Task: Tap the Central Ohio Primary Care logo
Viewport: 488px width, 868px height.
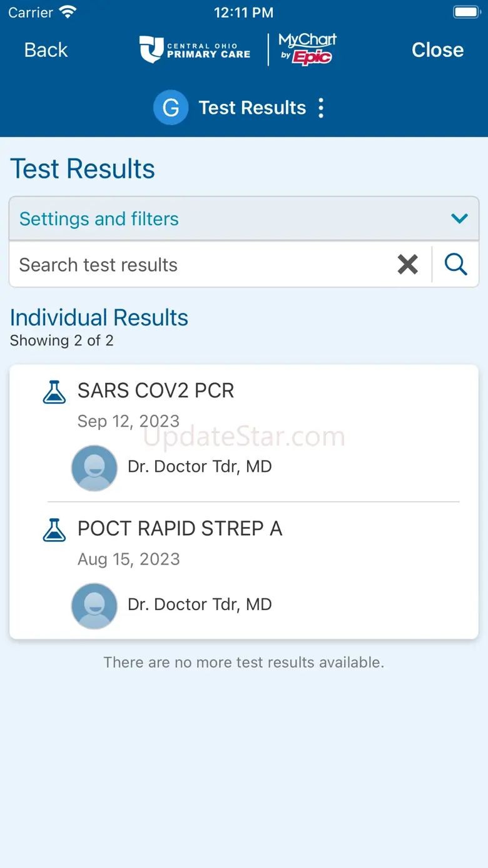Action: 195,50
